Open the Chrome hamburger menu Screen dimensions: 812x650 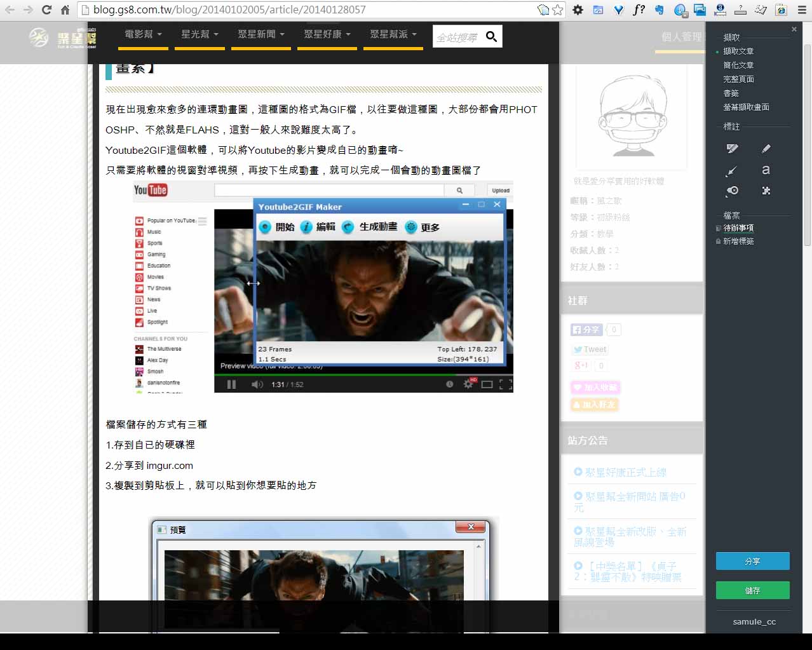tap(802, 10)
